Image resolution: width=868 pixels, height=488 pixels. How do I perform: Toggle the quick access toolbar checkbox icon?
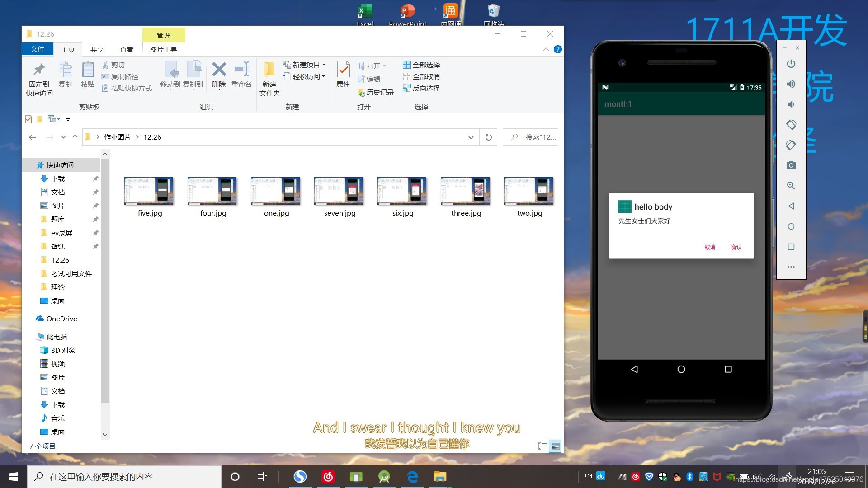[x=28, y=119]
